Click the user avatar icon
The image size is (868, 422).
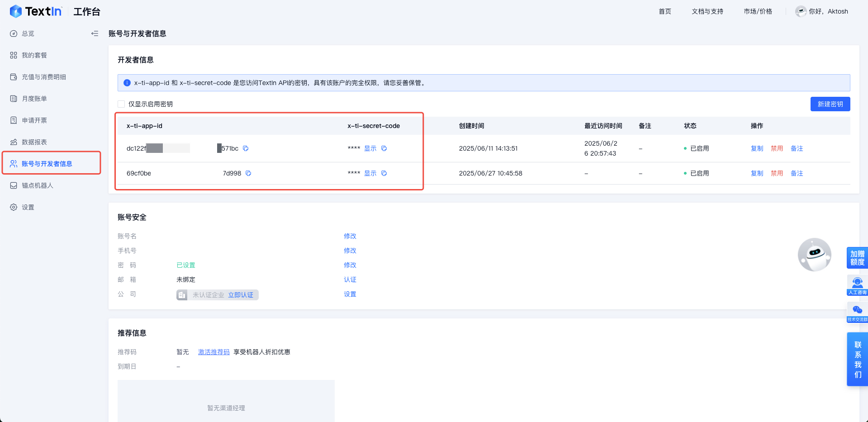pyautogui.click(x=801, y=12)
